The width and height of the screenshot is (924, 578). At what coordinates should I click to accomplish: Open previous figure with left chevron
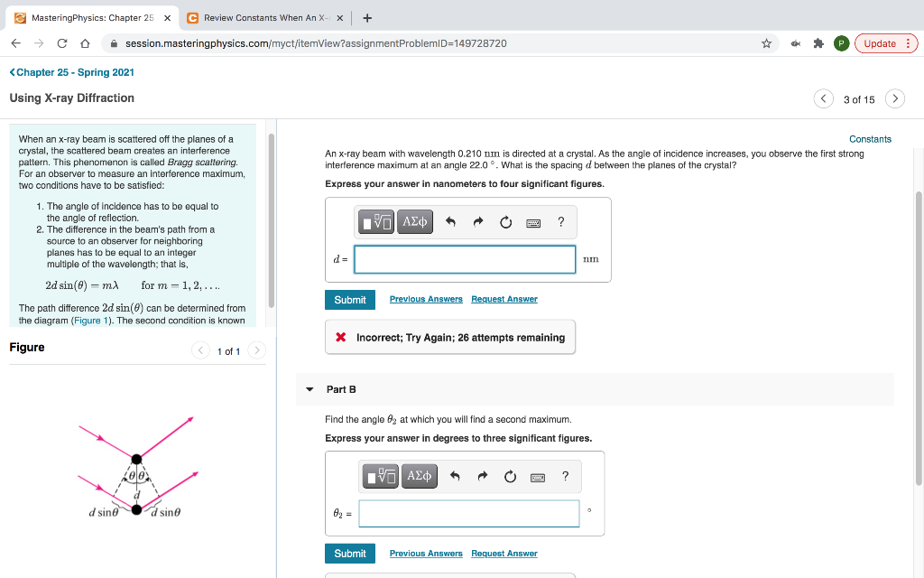pyautogui.click(x=200, y=350)
